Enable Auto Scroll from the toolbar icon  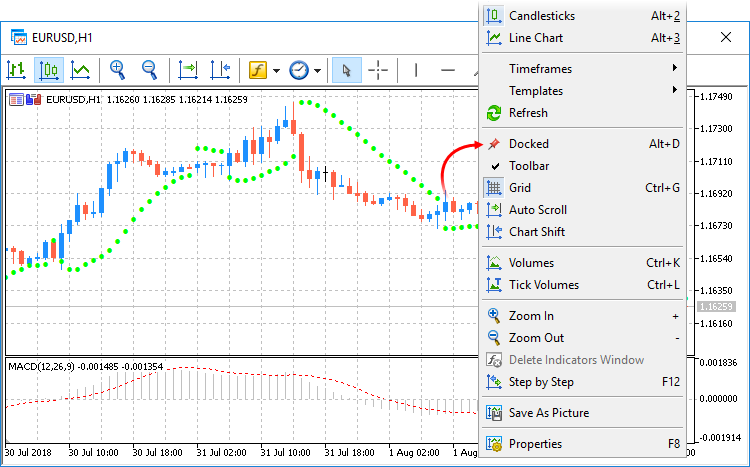[188, 70]
